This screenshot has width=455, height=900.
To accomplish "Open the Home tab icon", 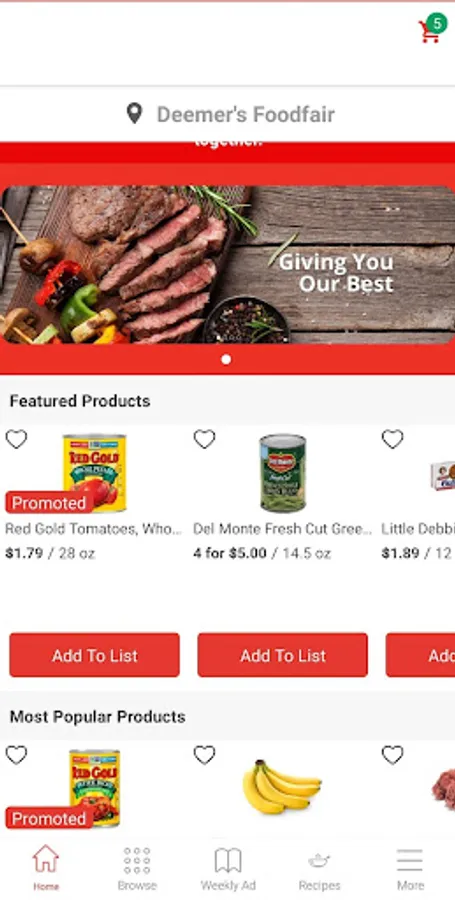I will point(46,859).
